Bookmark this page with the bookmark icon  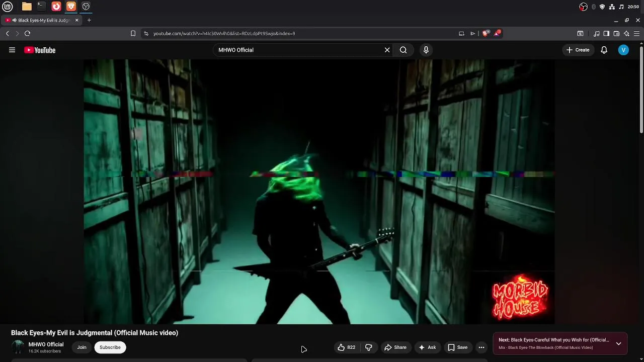[x=133, y=34]
